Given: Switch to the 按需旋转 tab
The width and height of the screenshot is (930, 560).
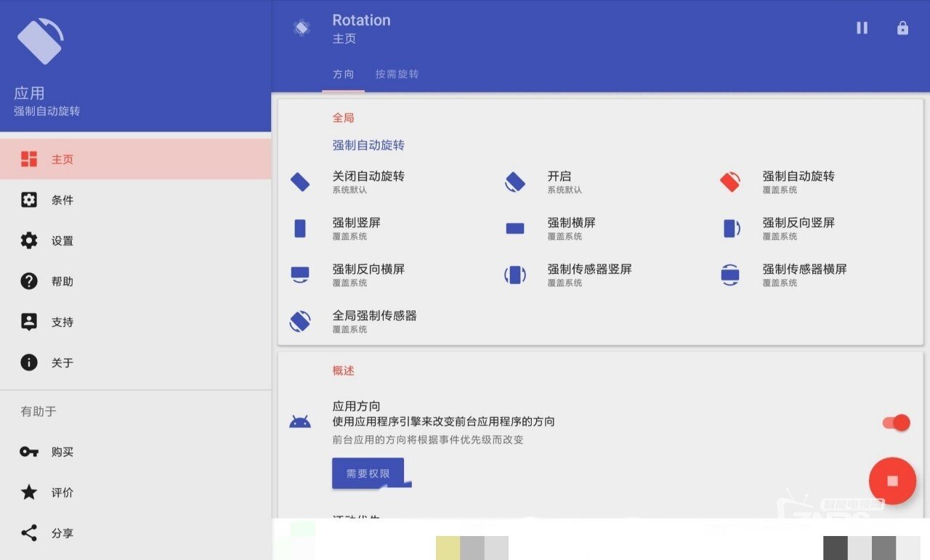Looking at the screenshot, I should [397, 74].
